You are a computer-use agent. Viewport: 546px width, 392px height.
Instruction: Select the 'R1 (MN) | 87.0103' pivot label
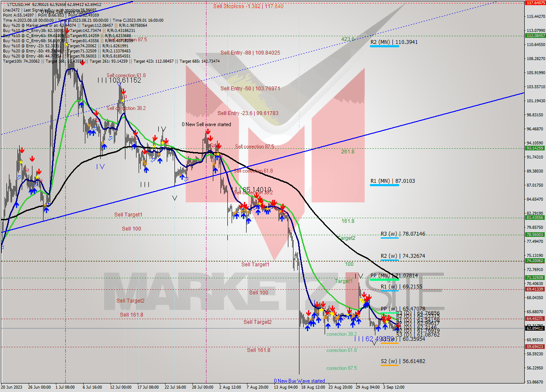[x=392, y=181]
